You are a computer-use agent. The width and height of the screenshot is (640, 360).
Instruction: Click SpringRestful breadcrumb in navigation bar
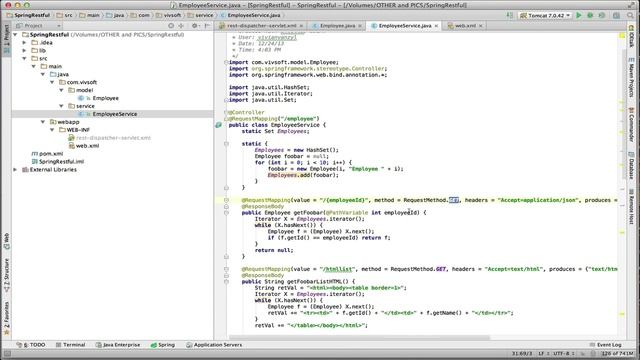pos(28,15)
